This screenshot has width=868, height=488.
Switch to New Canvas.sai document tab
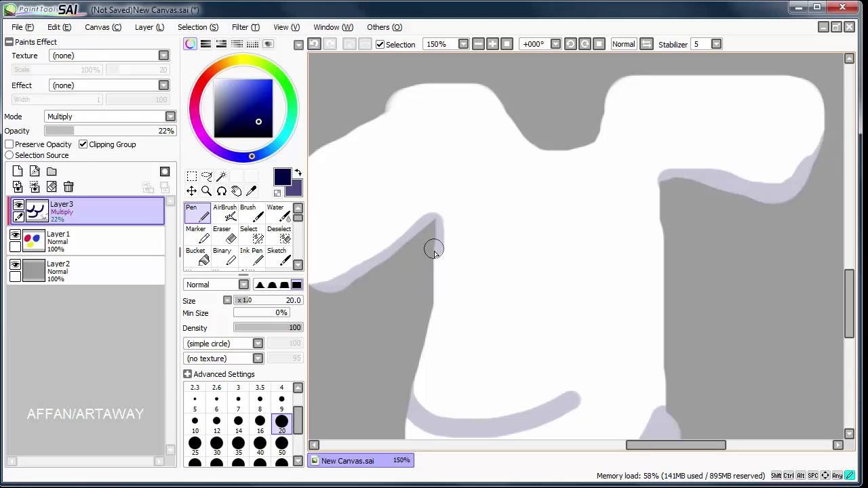[x=360, y=460]
